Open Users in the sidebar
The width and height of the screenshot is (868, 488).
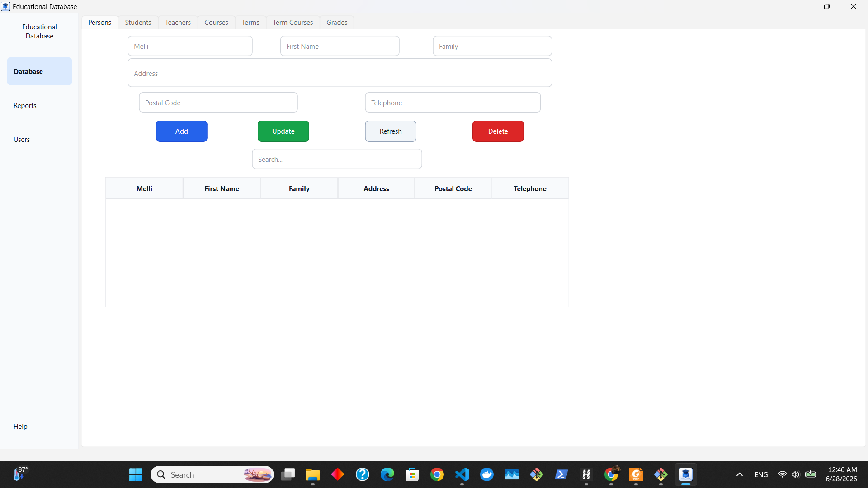point(39,139)
